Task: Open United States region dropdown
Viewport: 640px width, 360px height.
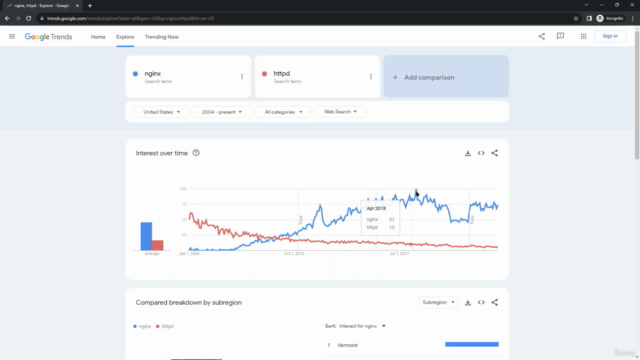Action: click(x=161, y=112)
